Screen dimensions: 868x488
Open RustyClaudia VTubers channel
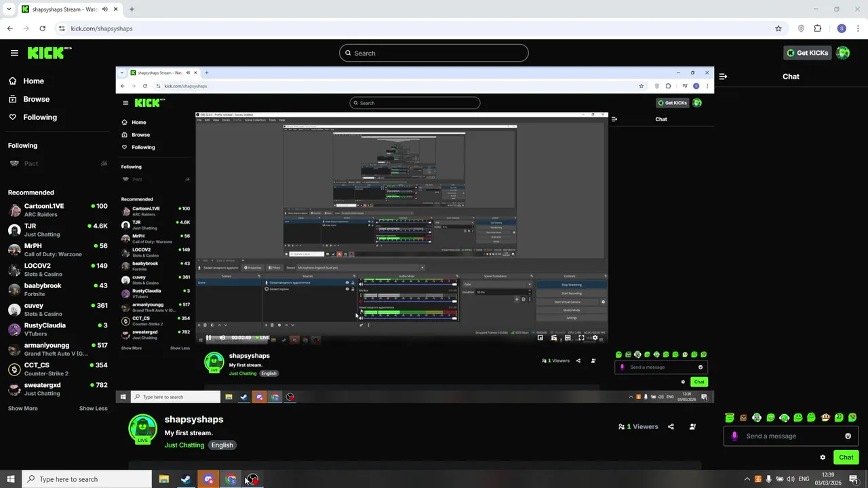point(58,329)
